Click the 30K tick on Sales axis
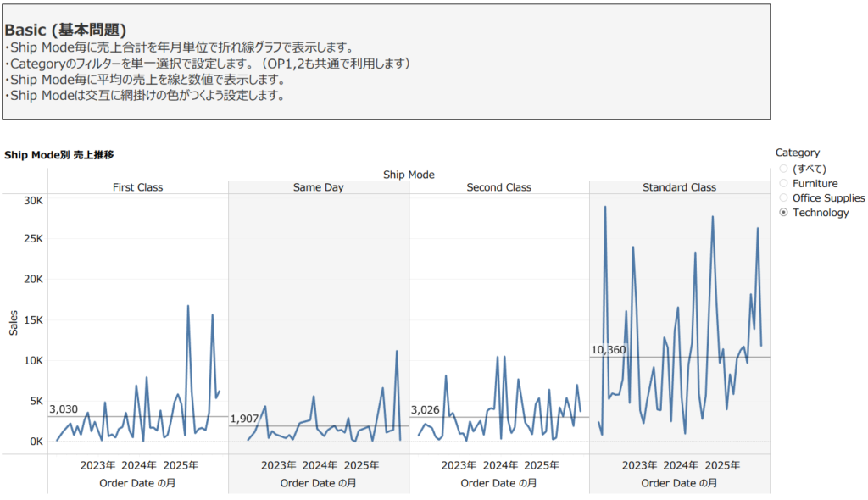This screenshot has width=868, height=500. 32,201
